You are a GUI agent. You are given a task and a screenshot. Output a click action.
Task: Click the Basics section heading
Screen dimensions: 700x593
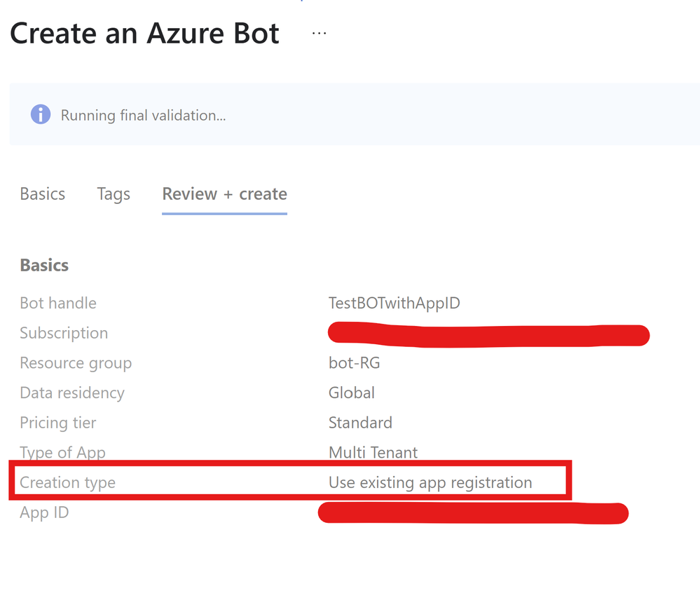pos(44,265)
